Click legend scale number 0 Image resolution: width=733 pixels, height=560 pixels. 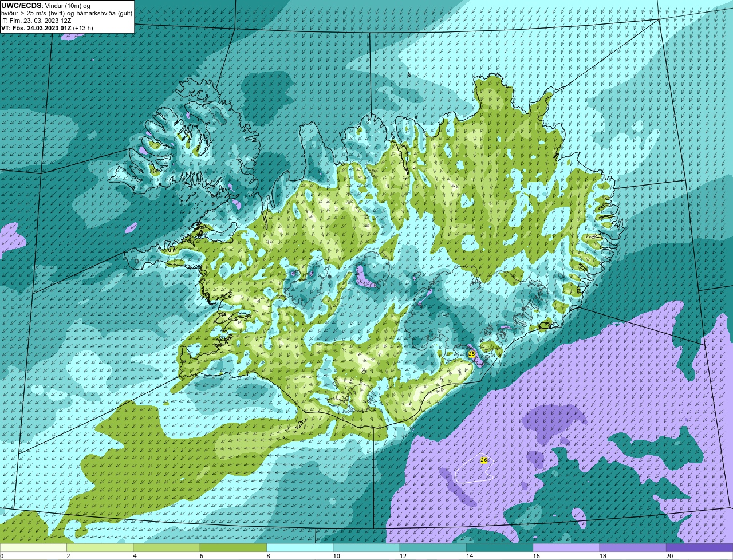(x=2, y=556)
